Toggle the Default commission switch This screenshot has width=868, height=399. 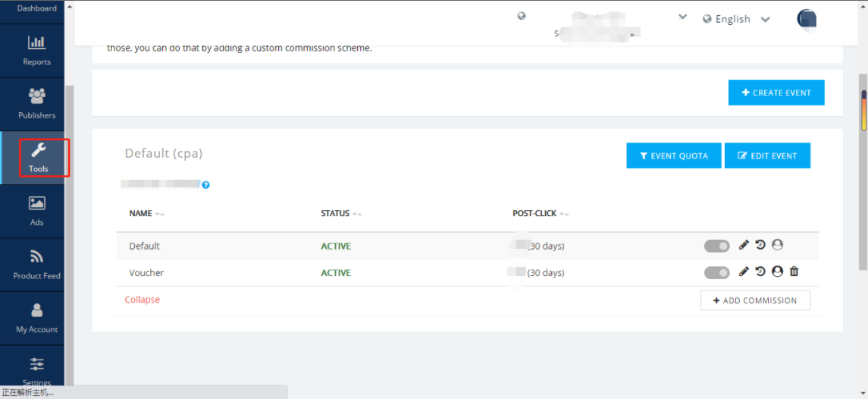[x=717, y=246]
